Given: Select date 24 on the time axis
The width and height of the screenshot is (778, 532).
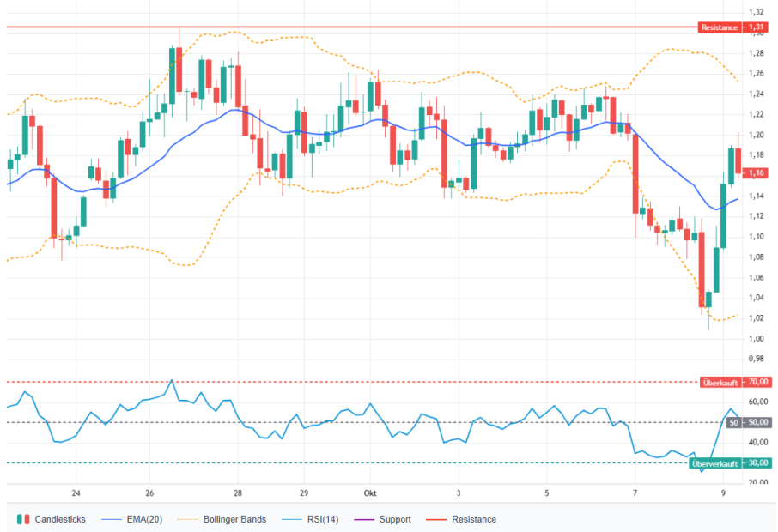Looking at the screenshot, I should tap(76, 493).
